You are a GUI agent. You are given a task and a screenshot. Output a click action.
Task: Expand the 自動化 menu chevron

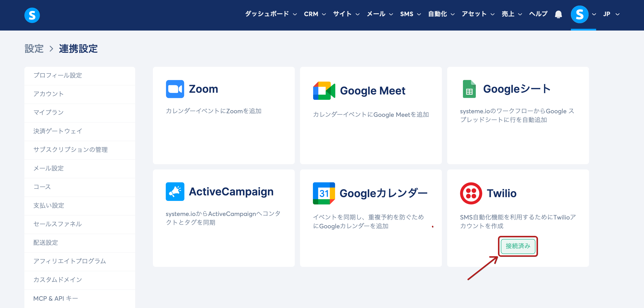453,14
